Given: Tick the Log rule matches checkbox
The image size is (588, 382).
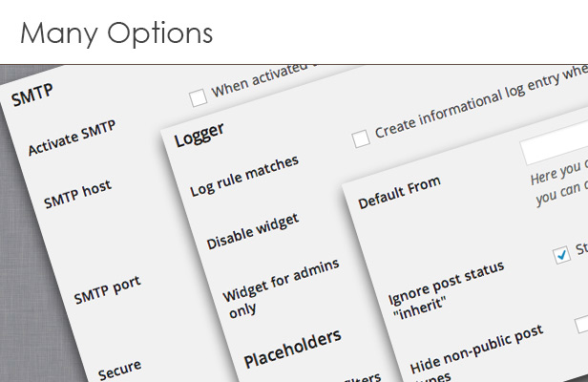Looking at the screenshot, I should tap(361, 139).
